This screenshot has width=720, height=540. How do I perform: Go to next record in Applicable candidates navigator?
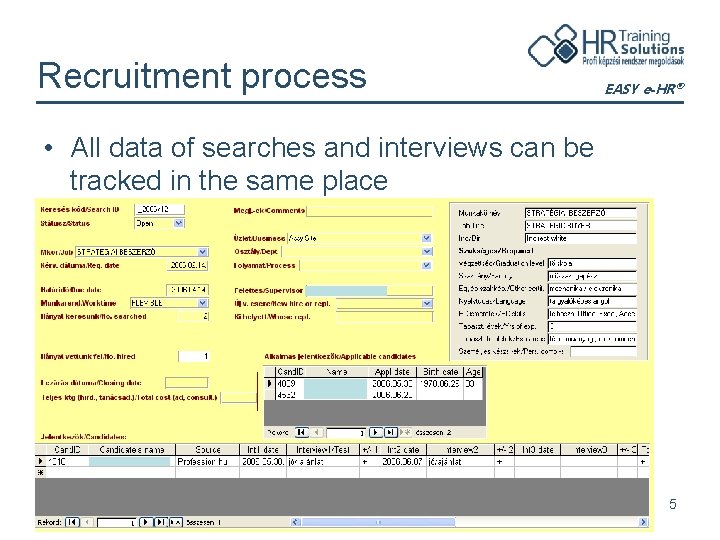tap(375, 432)
